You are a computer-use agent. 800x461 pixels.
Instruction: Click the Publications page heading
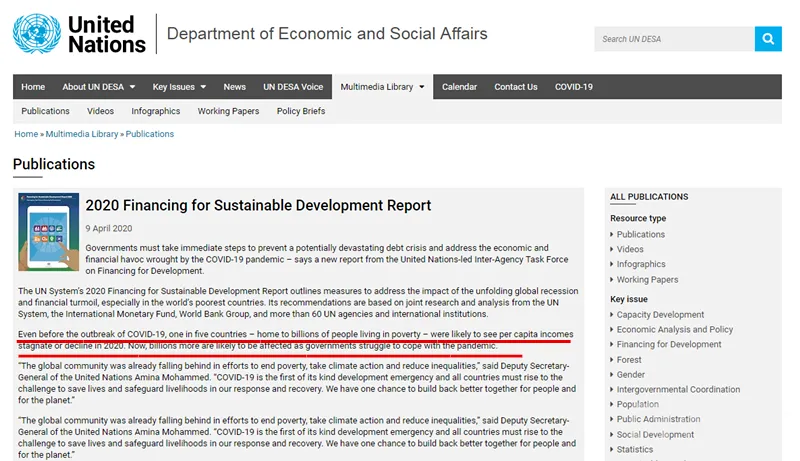click(54, 164)
